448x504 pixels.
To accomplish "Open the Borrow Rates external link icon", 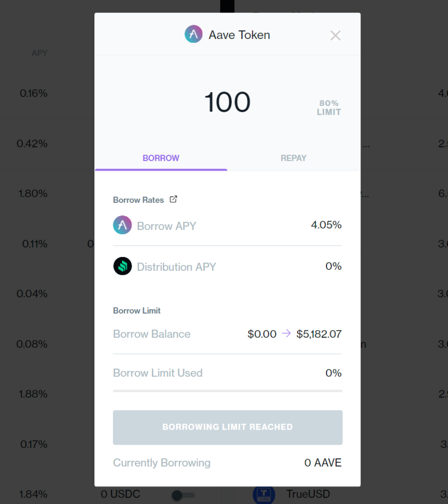I will pos(173,199).
